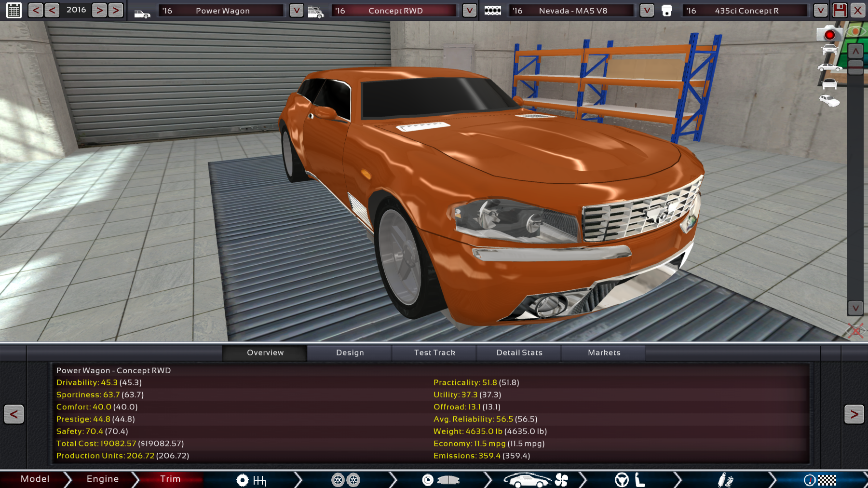
Task: Expand the Concept RWD trim dropdown
Action: (x=469, y=10)
